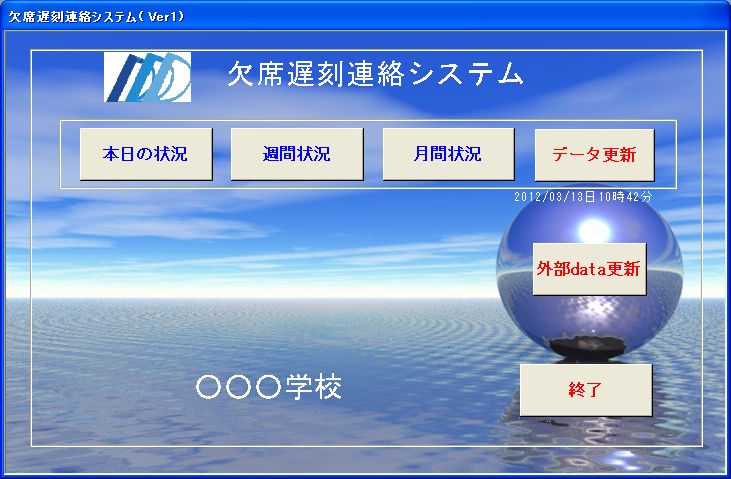The image size is (731, 479).
Task: Click the 学校 school name label
Action: tap(314, 388)
